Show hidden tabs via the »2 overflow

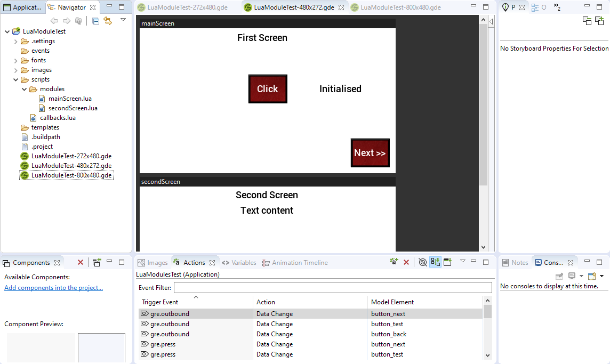pyautogui.click(x=557, y=7)
